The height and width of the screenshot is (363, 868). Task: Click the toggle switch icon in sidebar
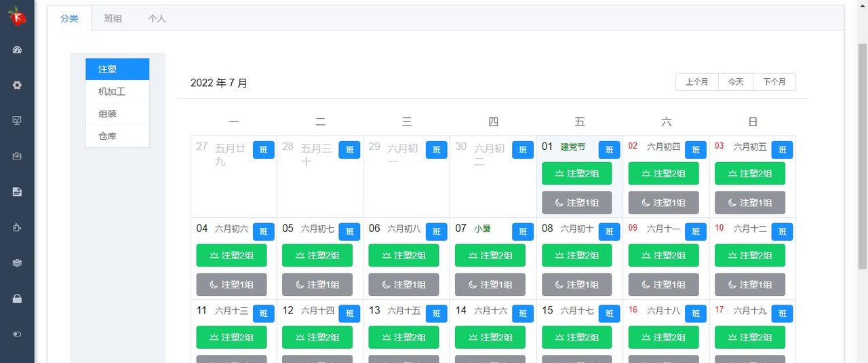tap(17, 334)
